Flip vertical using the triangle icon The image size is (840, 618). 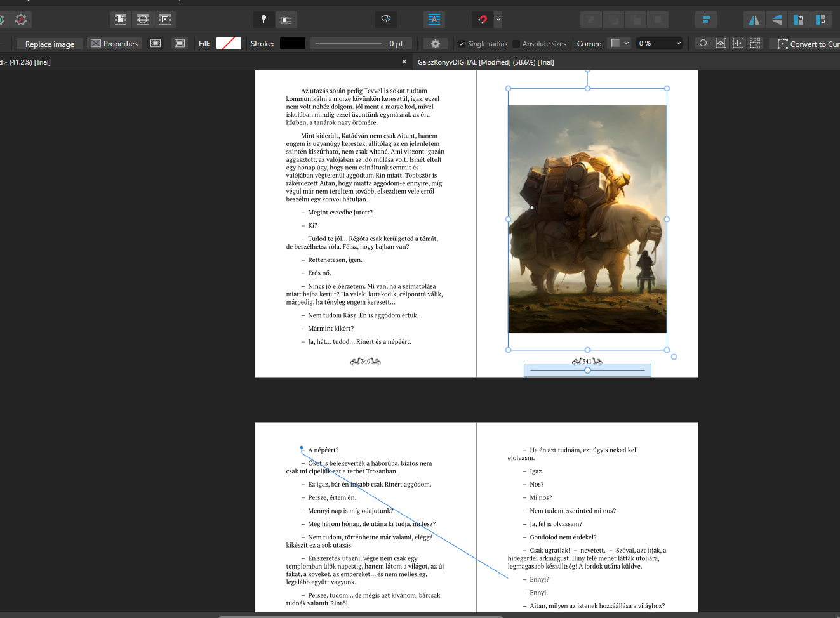pos(777,20)
